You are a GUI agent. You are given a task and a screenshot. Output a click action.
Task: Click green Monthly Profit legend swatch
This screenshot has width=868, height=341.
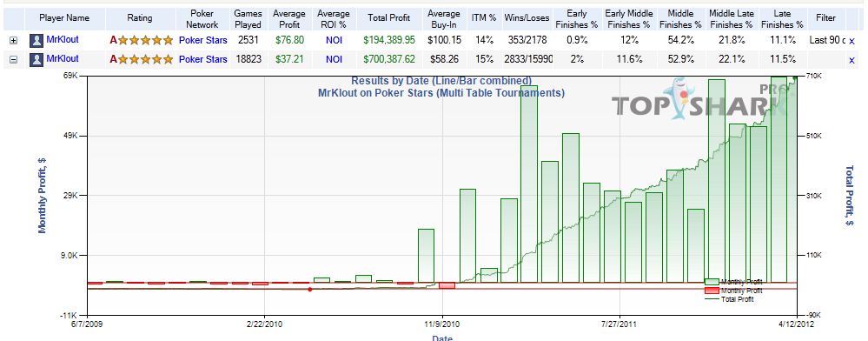(712, 282)
